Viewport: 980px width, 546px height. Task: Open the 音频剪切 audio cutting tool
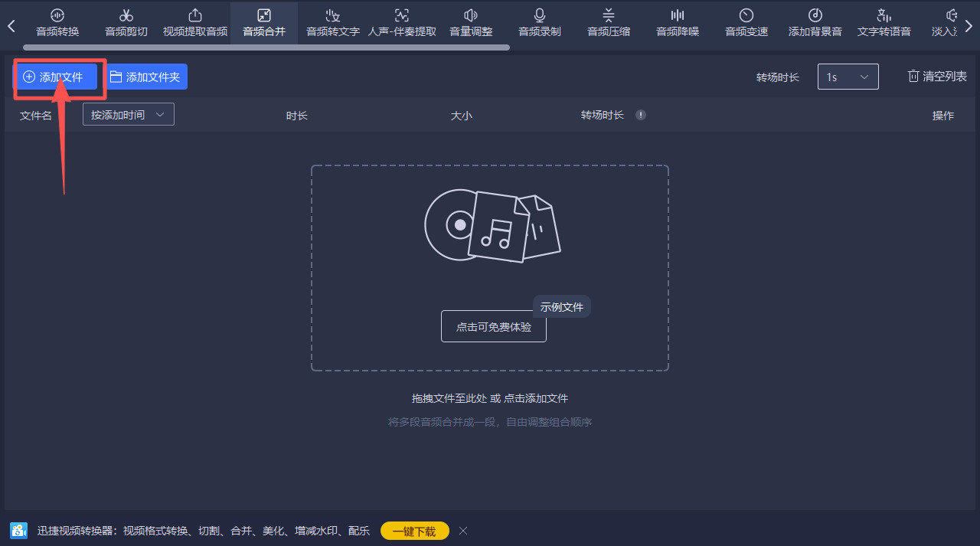point(126,21)
